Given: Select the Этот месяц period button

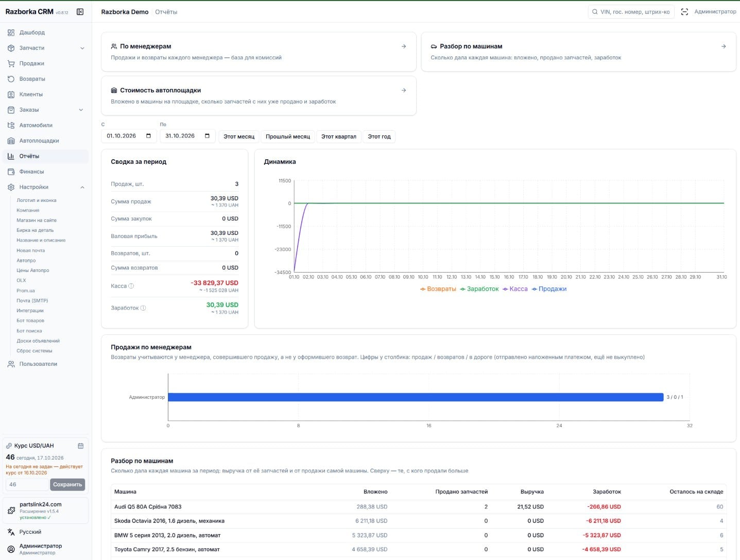Looking at the screenshot, I should pos(239,137).
